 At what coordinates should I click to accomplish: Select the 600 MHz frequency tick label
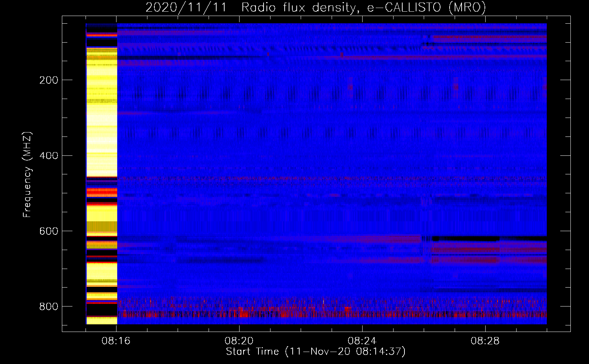48,232
